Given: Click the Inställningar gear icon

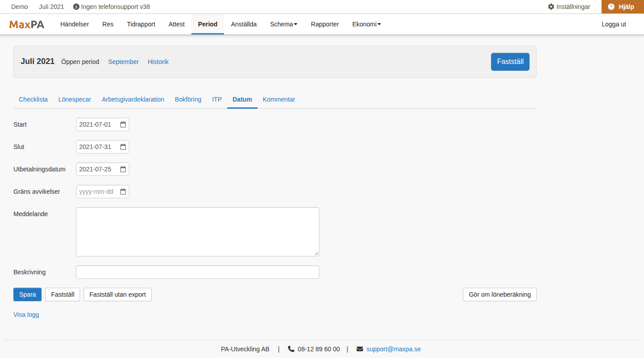Looking at the screenshot, I should tap(551, 7).
